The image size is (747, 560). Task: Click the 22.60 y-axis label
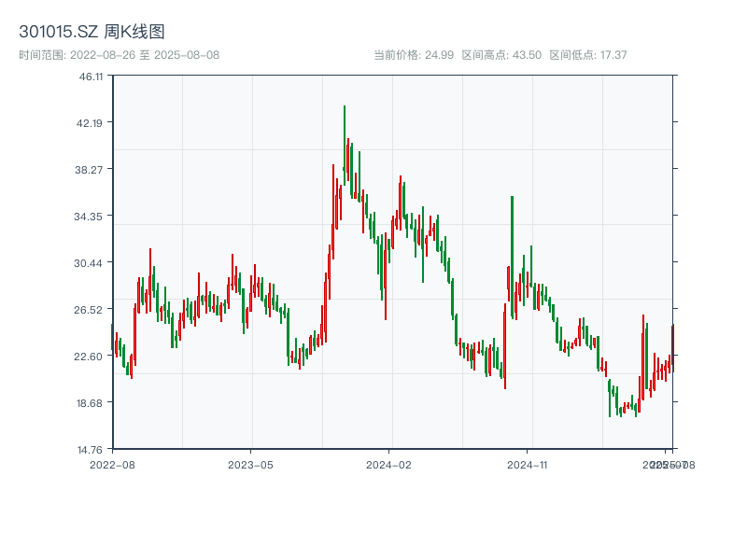(91, 357)
